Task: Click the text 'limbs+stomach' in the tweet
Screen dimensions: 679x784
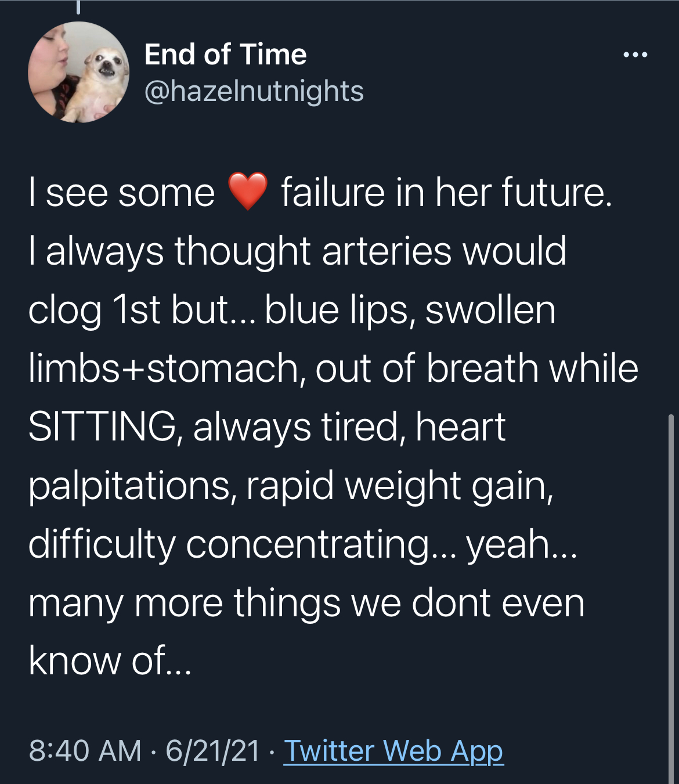Action: (x=163, y=368)
